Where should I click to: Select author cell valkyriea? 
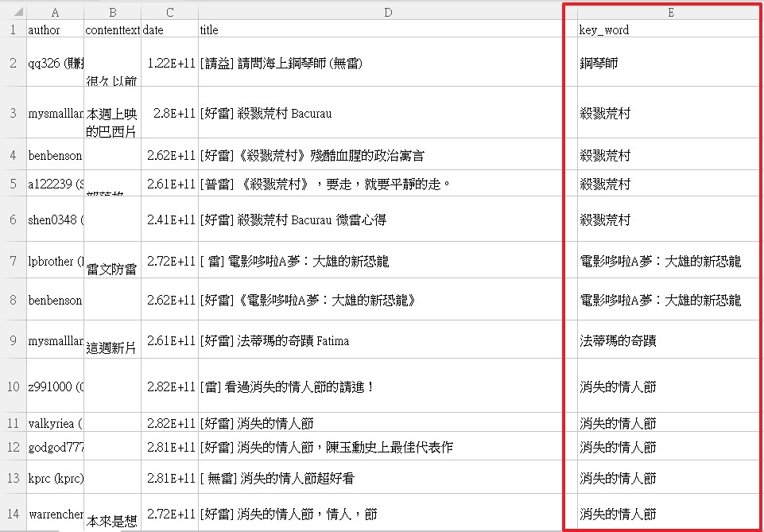tap(55, 422)
